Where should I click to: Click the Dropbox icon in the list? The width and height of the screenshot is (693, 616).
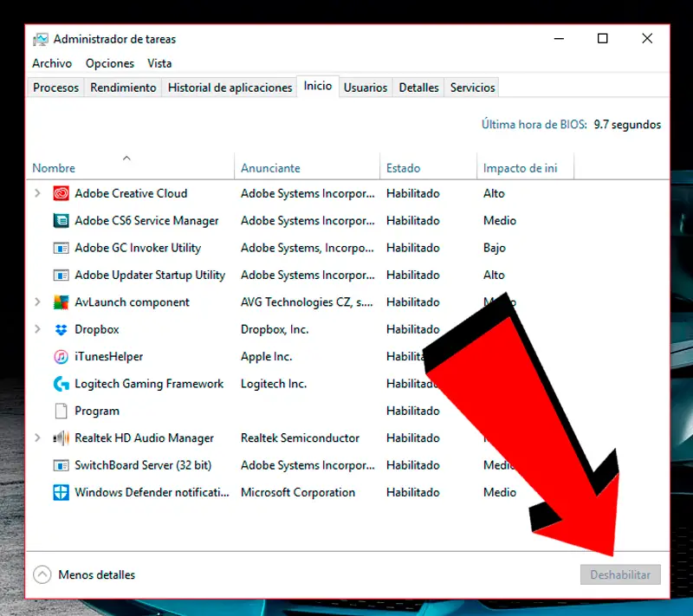point(61,329)
